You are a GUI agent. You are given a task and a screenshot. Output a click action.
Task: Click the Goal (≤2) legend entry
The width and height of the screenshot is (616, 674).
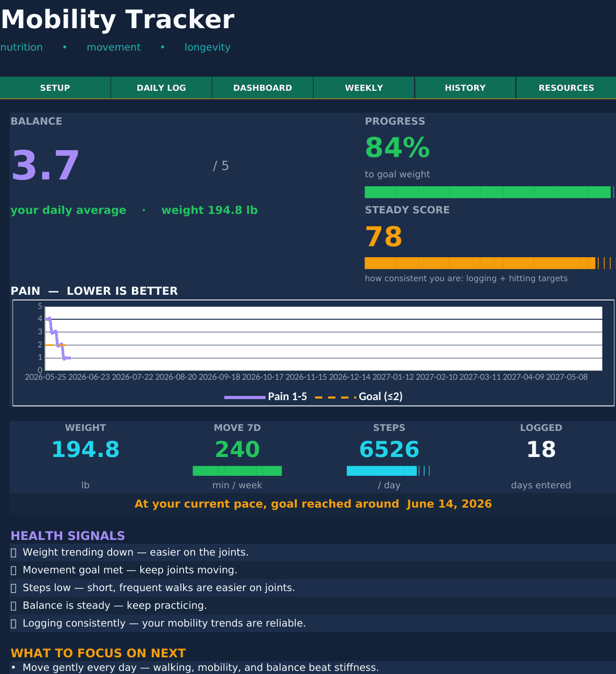tap(359, 396)
